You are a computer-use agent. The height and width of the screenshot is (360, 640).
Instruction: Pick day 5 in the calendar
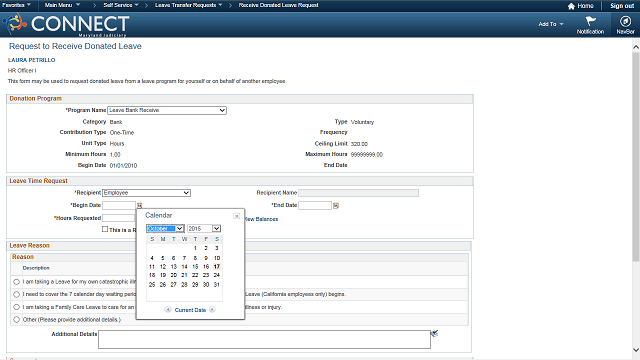(x=162, y=258)
